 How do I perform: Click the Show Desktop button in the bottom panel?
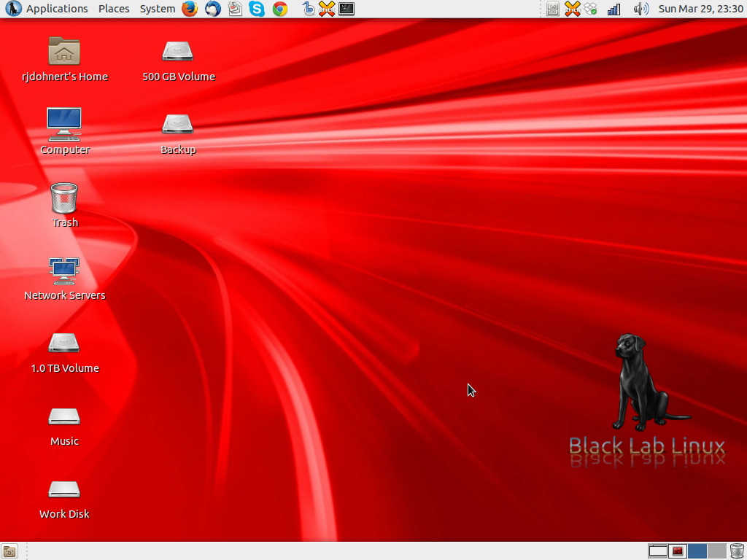(x=9, y=551)
